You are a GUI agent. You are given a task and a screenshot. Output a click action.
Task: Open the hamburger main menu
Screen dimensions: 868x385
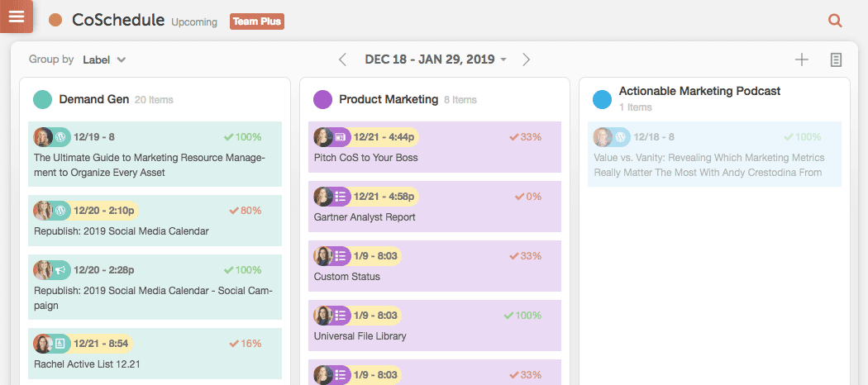pos(17,17)
